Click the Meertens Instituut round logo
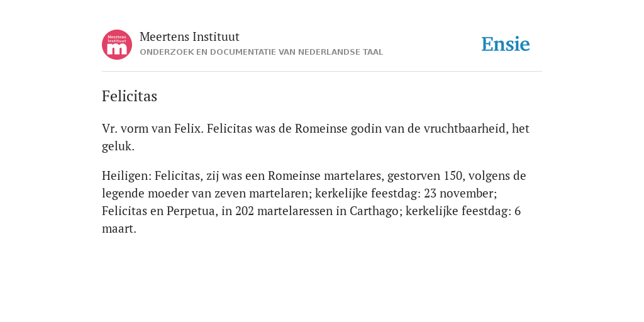 coord(117,45)
